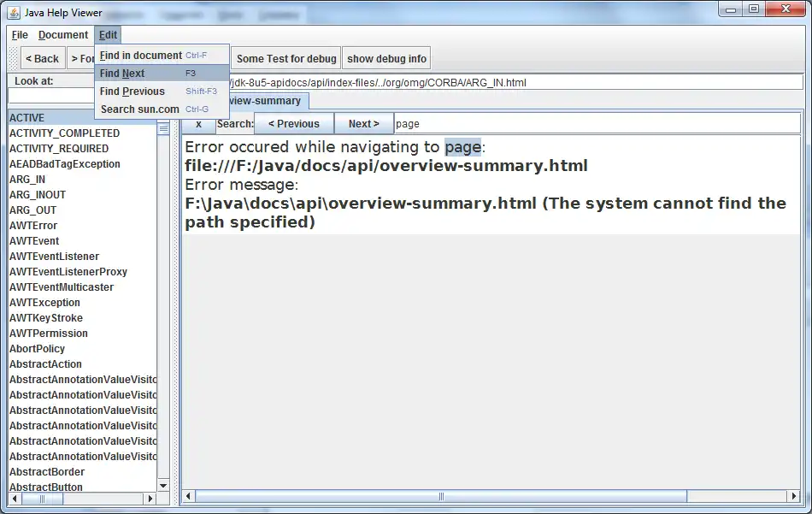
Task: Click document pane horizontal scrollbar thumb
Action: [x=441, y=496]
